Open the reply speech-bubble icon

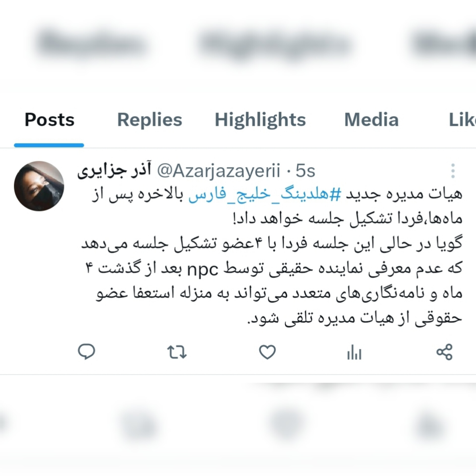point(86,352)
